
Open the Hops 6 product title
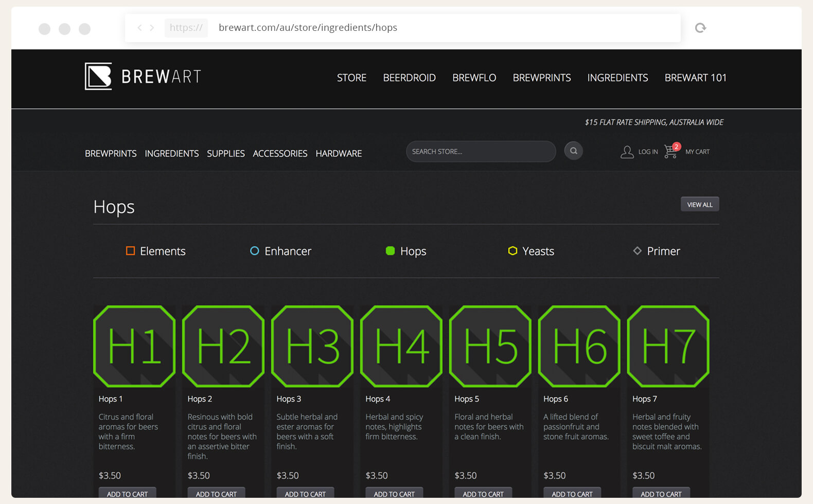pos(556,399)
